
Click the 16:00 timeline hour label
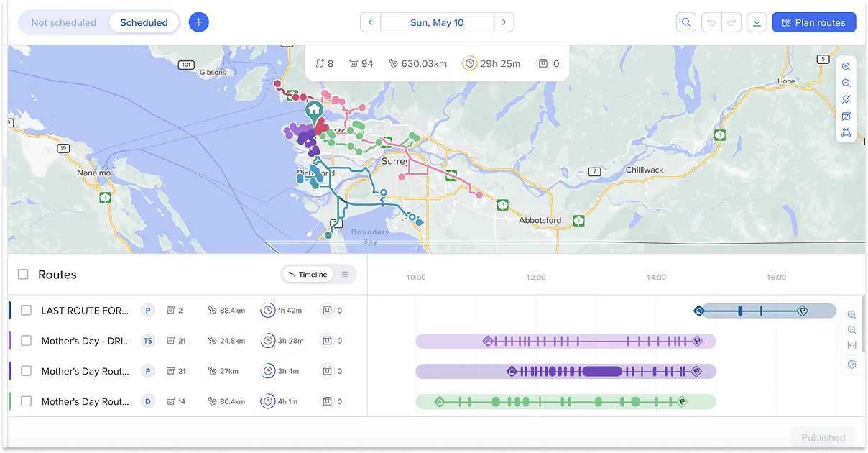pos(776,278)
